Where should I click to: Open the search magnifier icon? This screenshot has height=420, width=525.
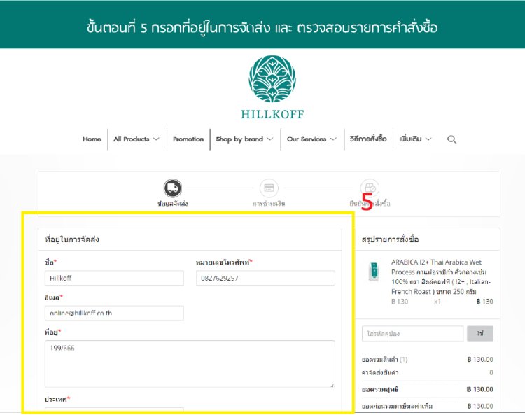tap(451, 139)
